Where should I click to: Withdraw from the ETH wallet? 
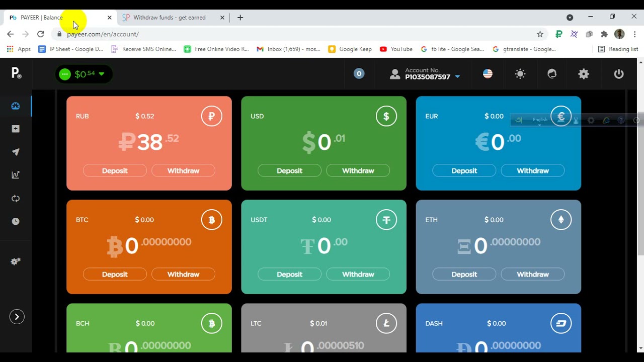point(532,275)
